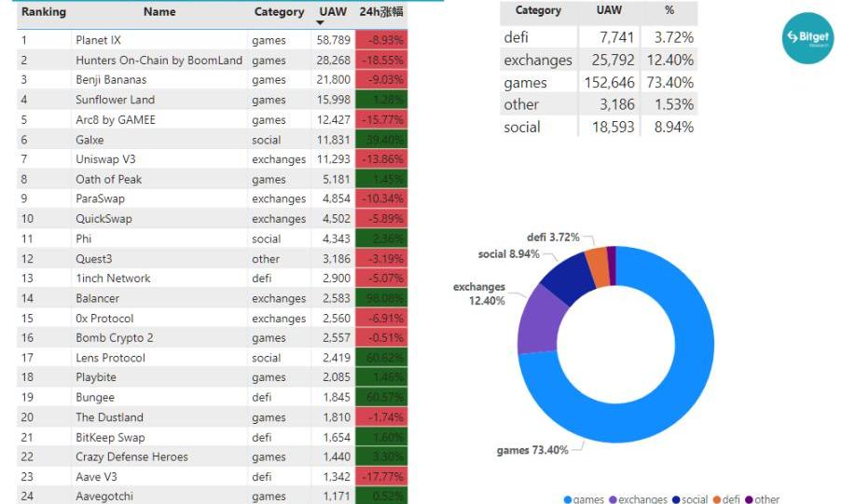The image size is (856, 504).
Task: Click the UAW sort arrow in ranking table
Action: tap(320, 22)
